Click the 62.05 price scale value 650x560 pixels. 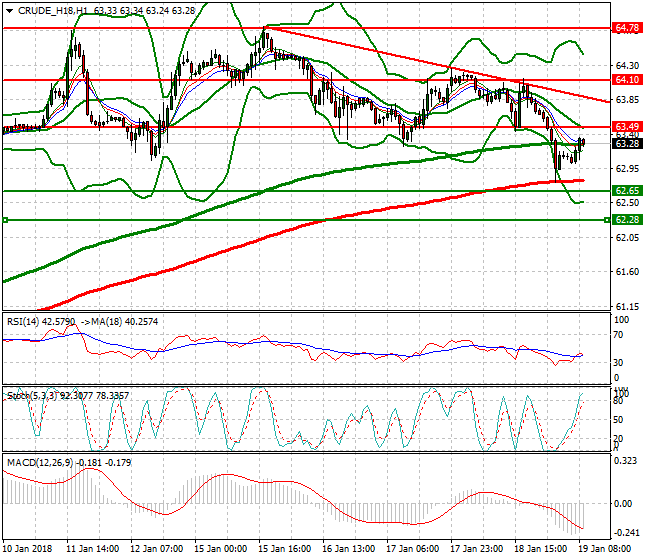[627, 238]
